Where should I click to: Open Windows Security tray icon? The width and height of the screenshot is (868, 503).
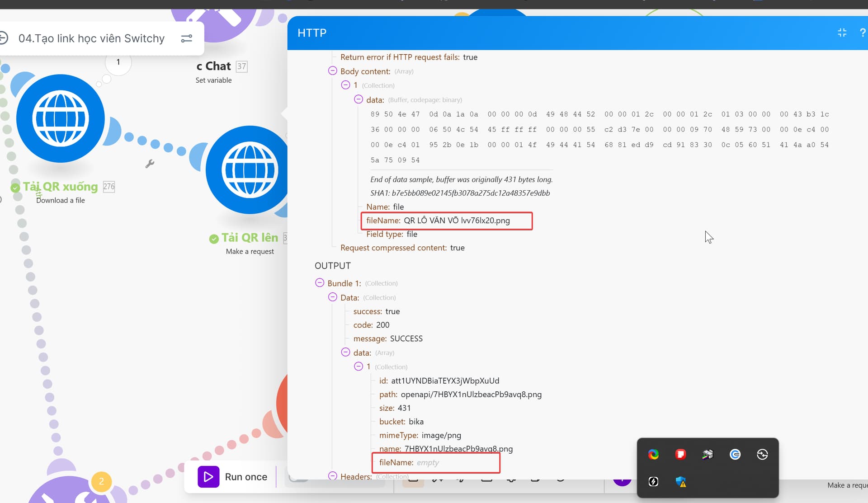pos(681,482)
